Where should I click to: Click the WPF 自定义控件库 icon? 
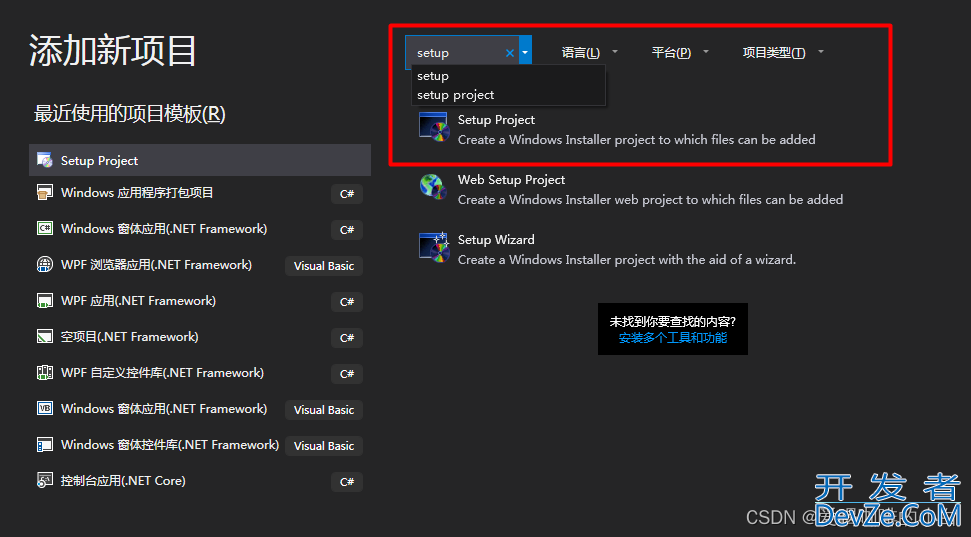pos(45,372)
